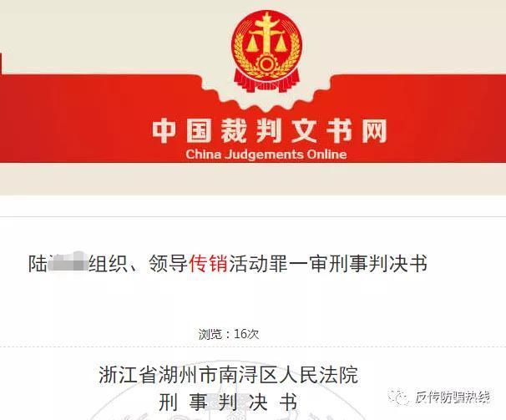Select the 浙江省湖州市南浔区人民法院 court name
The height and width of the screenshot is (420, 506).
pos(229,374)
